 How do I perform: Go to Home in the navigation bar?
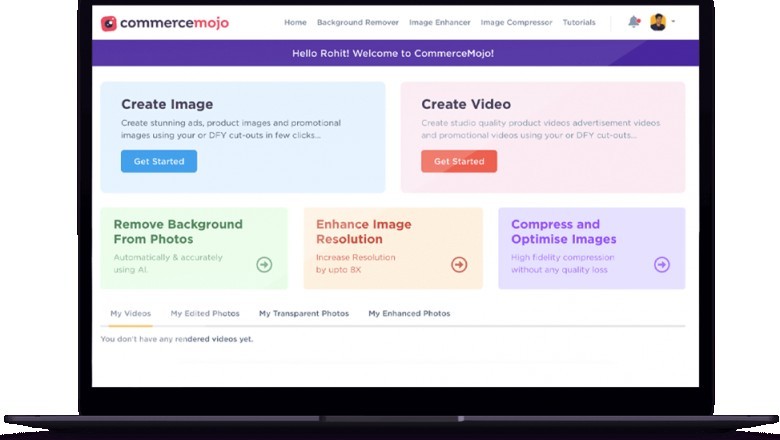(x=295, y=22)
